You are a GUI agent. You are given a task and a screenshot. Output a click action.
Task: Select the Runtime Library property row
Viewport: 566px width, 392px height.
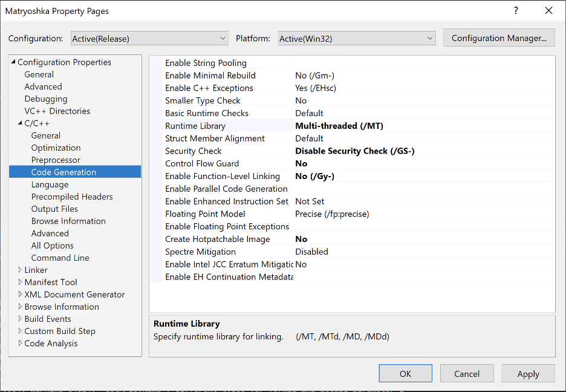[195, 126]
